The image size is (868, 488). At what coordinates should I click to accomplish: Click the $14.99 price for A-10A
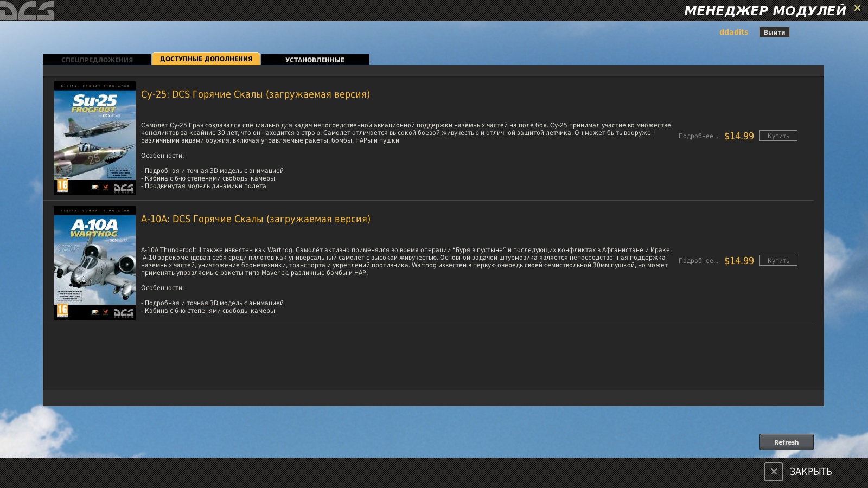(739, 261)
